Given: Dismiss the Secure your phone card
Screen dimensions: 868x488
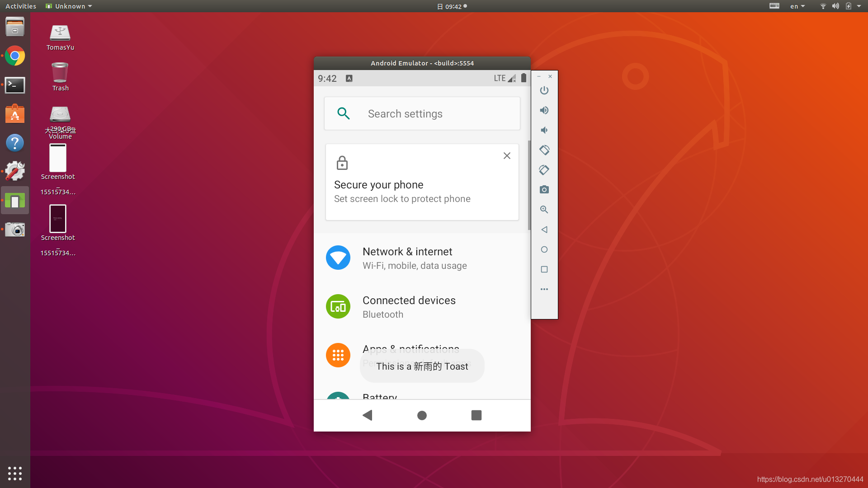Looking at the screenshot, I should coord(507,155).
